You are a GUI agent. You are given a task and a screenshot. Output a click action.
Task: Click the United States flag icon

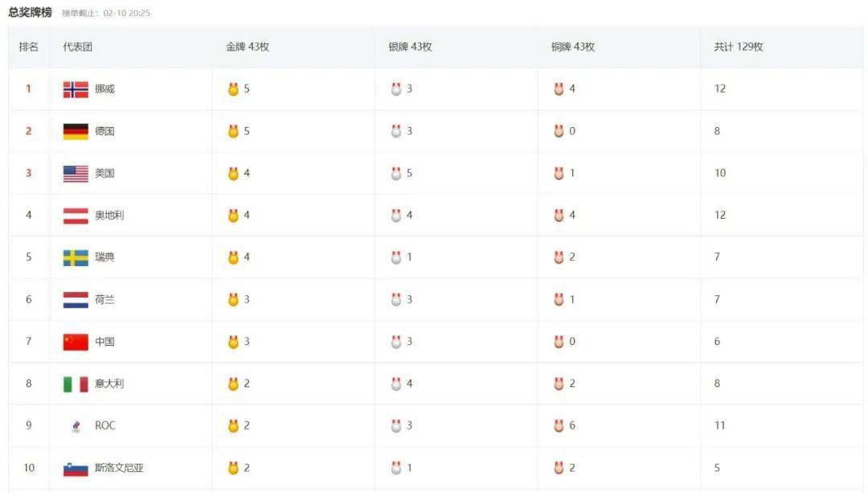coord(76,173)
